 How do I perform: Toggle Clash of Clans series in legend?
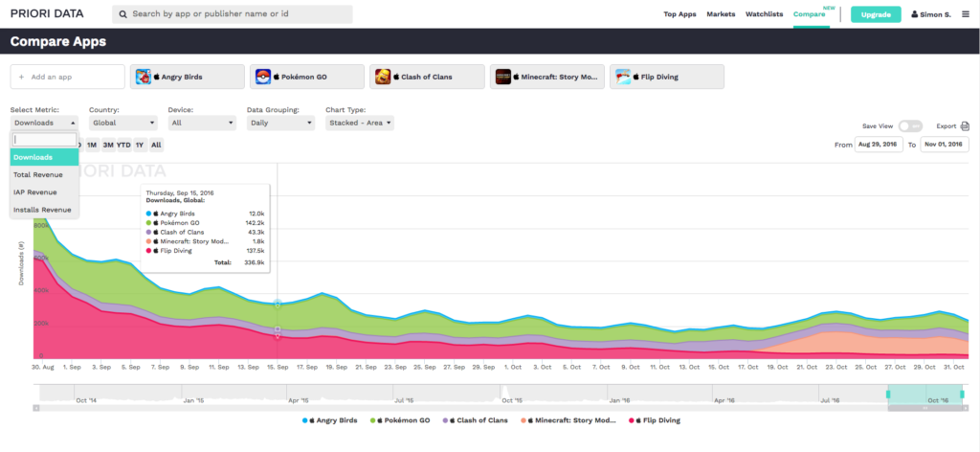[475, 420]
